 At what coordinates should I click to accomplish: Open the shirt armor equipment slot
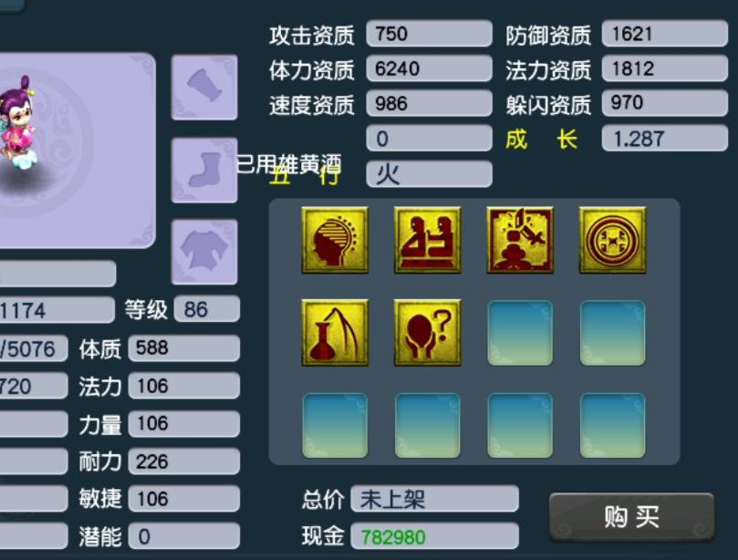tap(204, 252)
